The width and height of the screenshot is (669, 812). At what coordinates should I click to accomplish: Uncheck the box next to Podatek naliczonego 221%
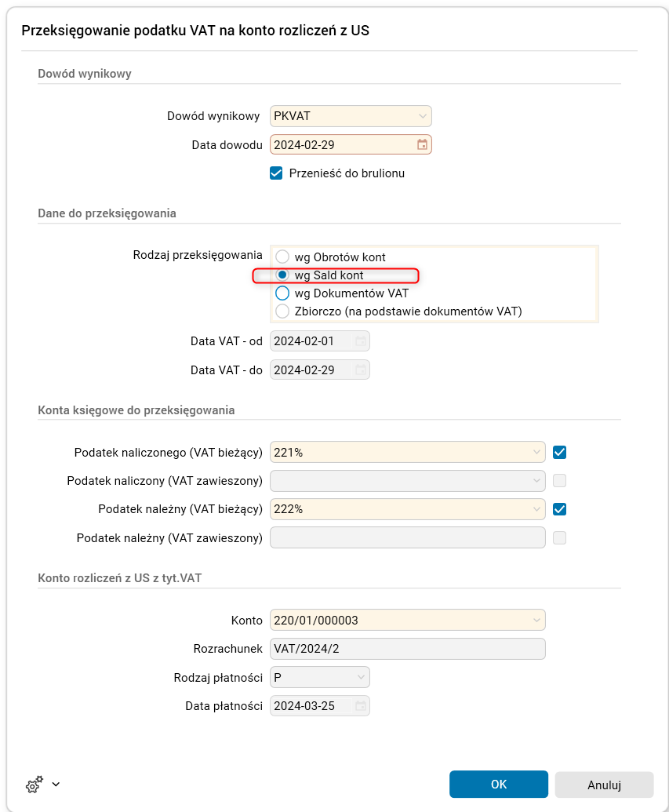tap(559, 452)
